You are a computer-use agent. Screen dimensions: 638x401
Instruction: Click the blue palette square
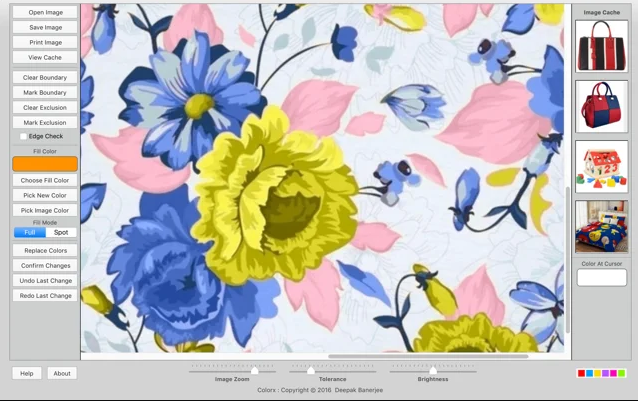tap(590, 373)
